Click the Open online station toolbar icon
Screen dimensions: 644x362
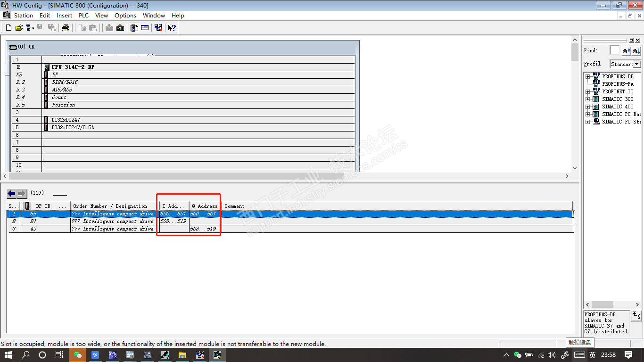coord(30,28)
